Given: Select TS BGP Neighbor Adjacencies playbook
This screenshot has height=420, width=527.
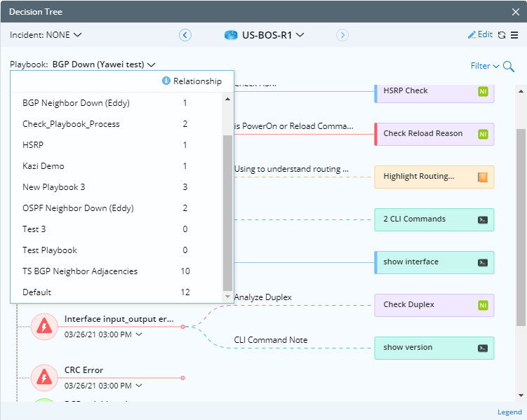Looking at the screenshot, I should click(80, 271).
